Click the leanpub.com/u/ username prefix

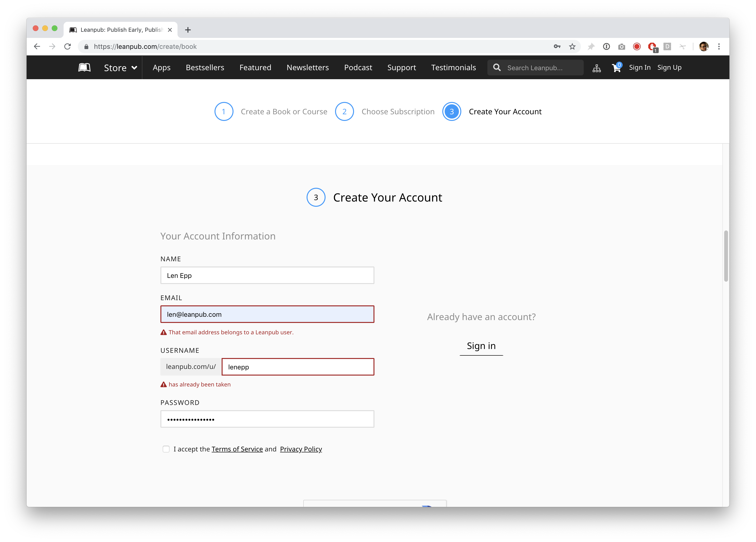(x=191, y=367)
